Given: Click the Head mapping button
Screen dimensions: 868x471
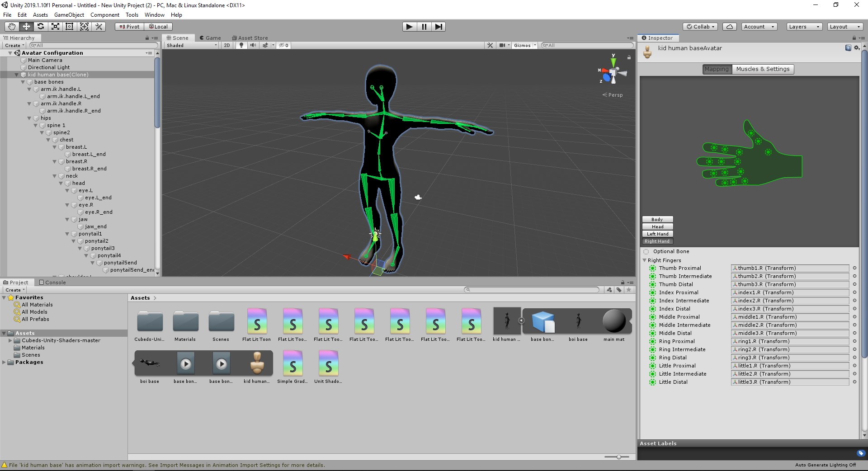Looking at the screenshot, I should click(x=657, y=226).
